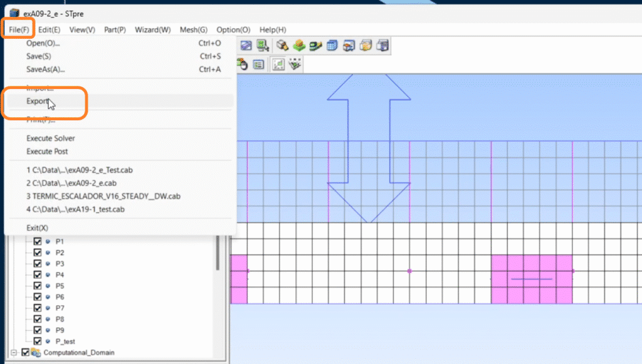The image size is (642, 364).
Task: Select the Computational_Domain label
Action: [79, 353]
